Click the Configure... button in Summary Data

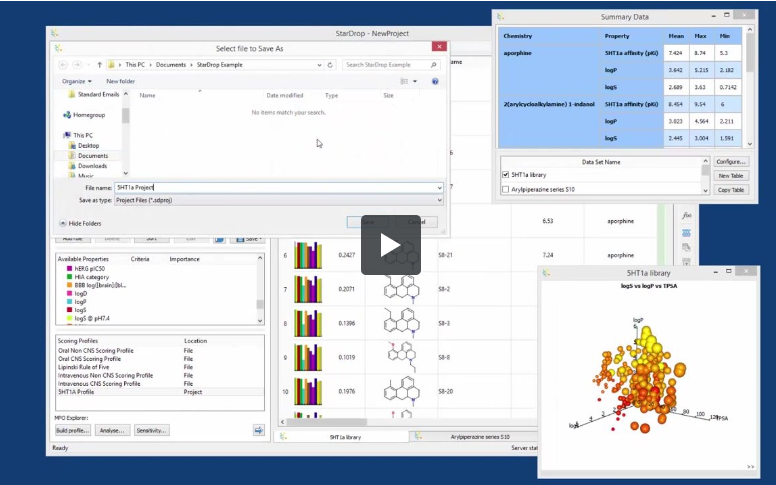pyautogui.click(x=730, y=161)
